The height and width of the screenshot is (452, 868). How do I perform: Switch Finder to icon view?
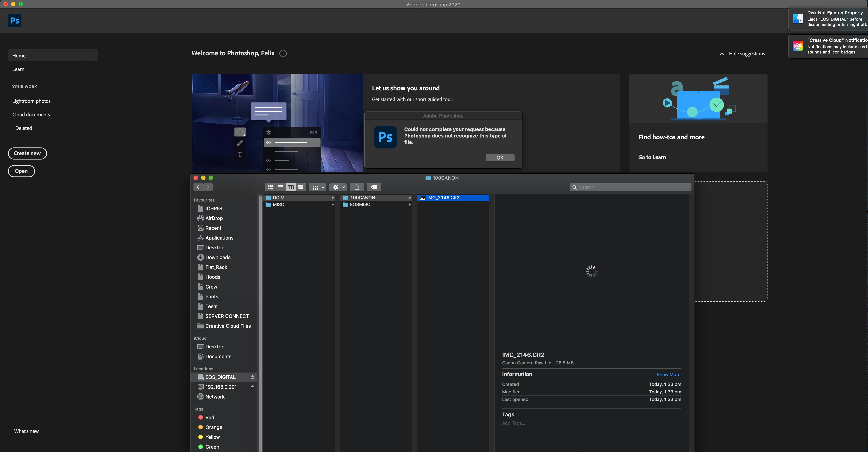(270, 187)
